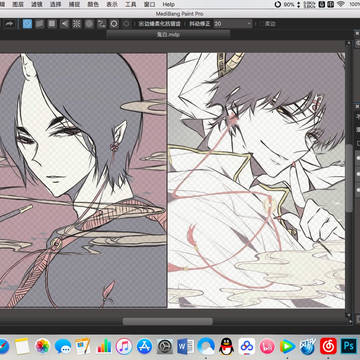Open Photos from the Dock
The image size is (360, 360).
43,347
